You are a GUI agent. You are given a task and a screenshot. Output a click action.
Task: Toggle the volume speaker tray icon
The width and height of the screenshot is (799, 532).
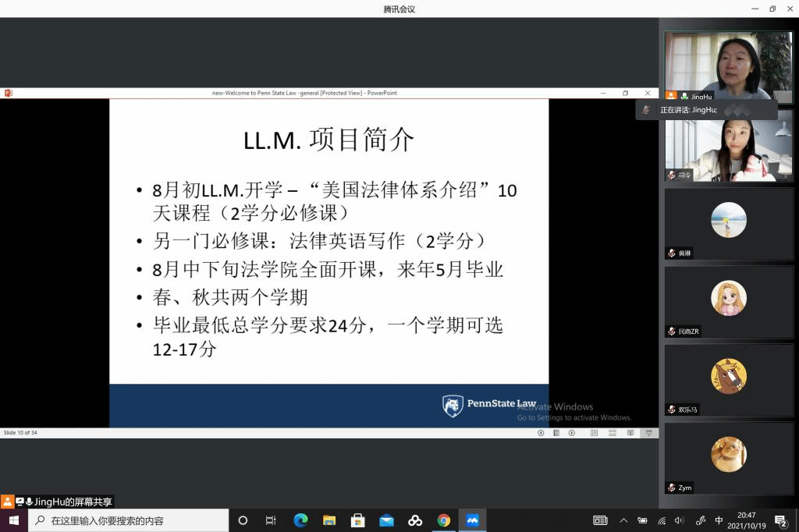tap(679, 520)
